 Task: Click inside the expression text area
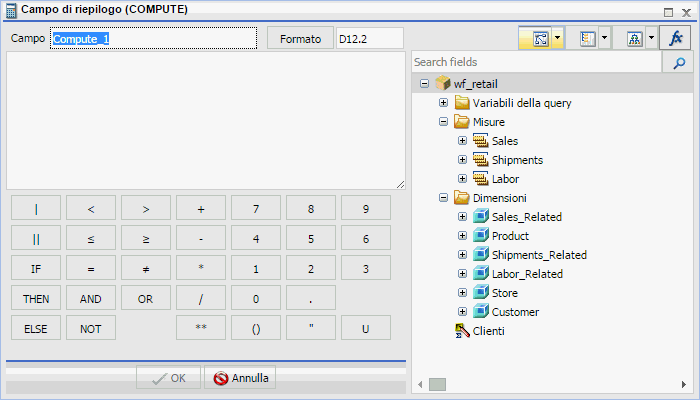tap(206, 121)
